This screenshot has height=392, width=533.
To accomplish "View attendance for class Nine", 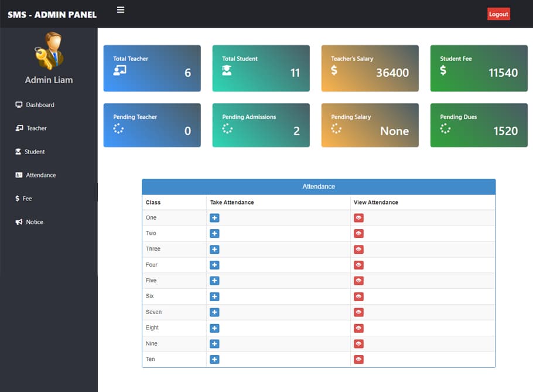I will pos(358,344).
